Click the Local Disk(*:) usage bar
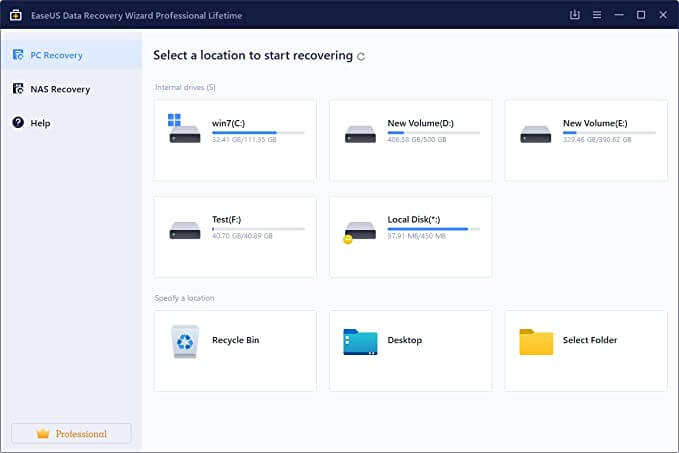The image size is (679, 453). point(433,229)
